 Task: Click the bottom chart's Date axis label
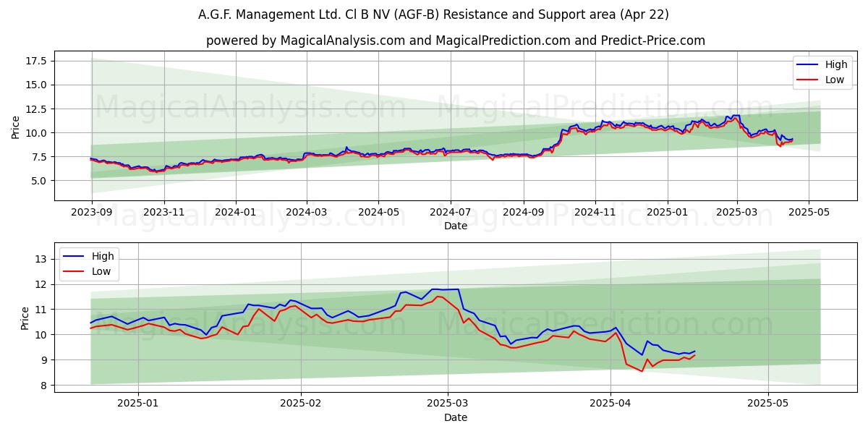tap(456, 417)
